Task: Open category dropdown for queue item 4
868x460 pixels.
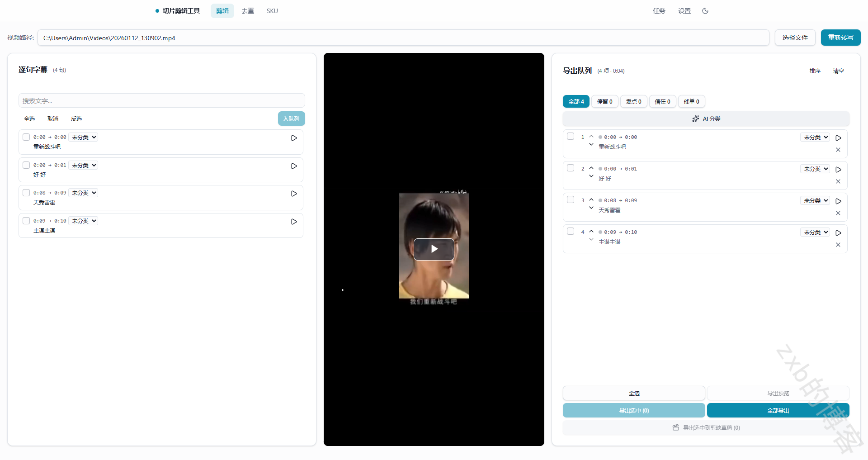Action: click(815, 232)
